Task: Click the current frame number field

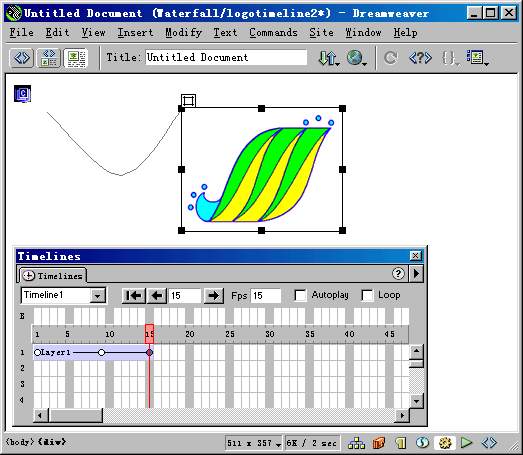Action: [185, 296]
